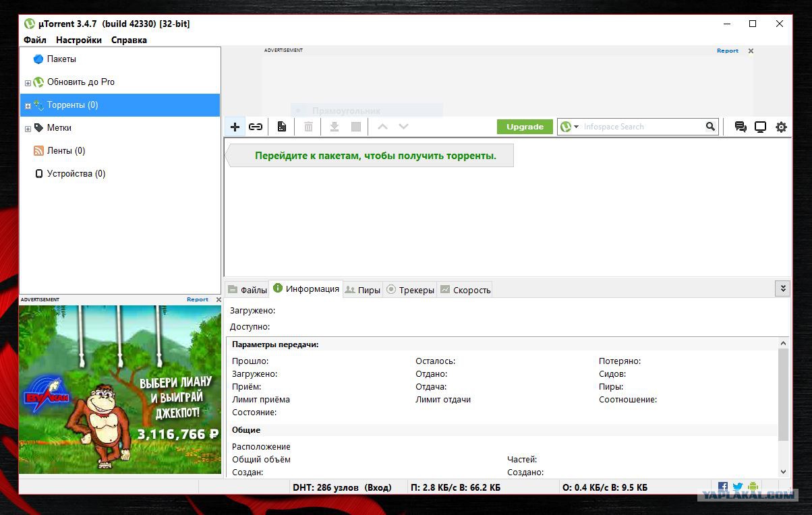Open preferences via the gear icon

coord(781,127)
